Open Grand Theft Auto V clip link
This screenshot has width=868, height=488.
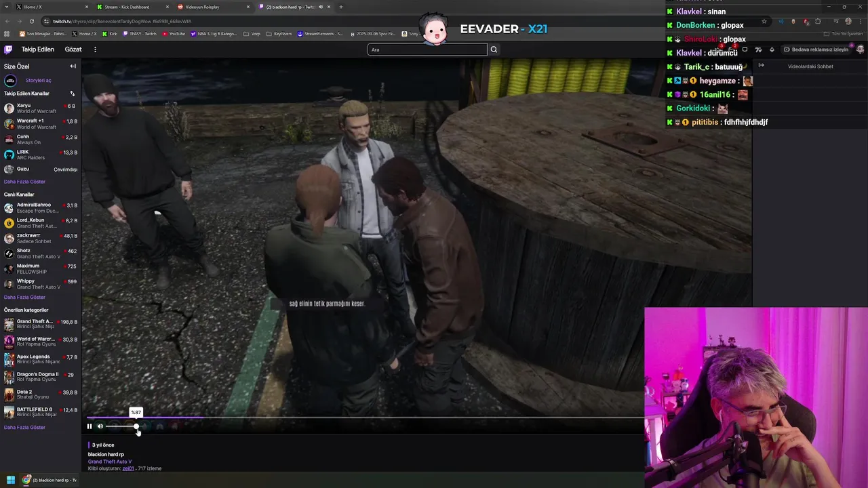pyautogui.click(x=110, y=462)
